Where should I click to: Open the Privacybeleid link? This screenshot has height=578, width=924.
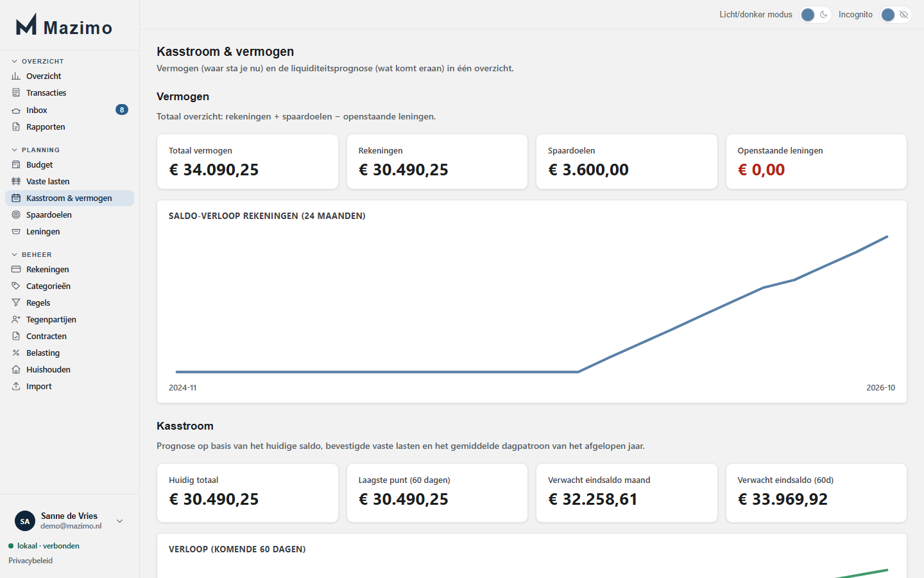pos(31,561)
